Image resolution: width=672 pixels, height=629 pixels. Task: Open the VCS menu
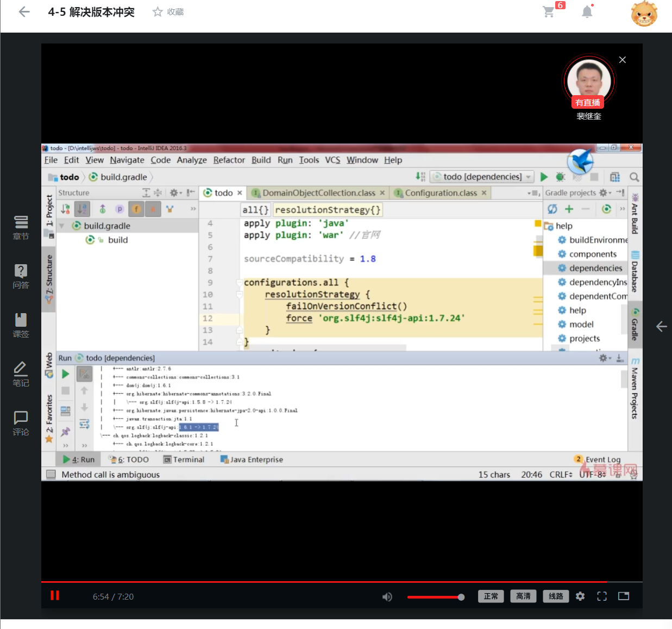click(332, 160)
